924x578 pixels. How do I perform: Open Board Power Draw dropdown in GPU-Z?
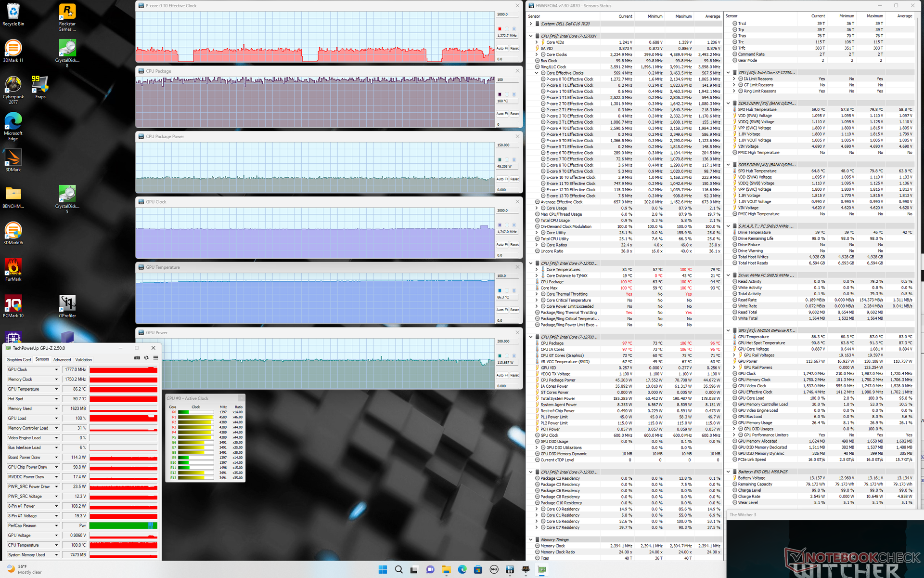pos(56,457)
